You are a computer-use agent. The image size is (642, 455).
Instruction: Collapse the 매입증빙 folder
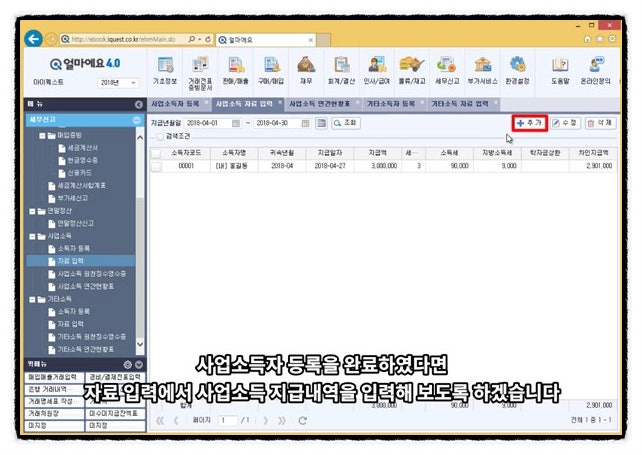(42, 136)
